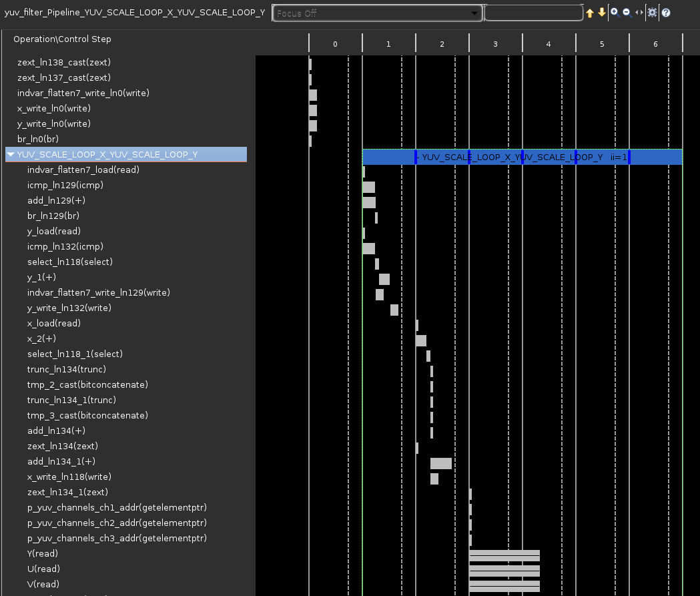Select the zext_ln138_cast(zext) operation row
The width and height of the screenshot is (700, 596).
click(64, 63)
